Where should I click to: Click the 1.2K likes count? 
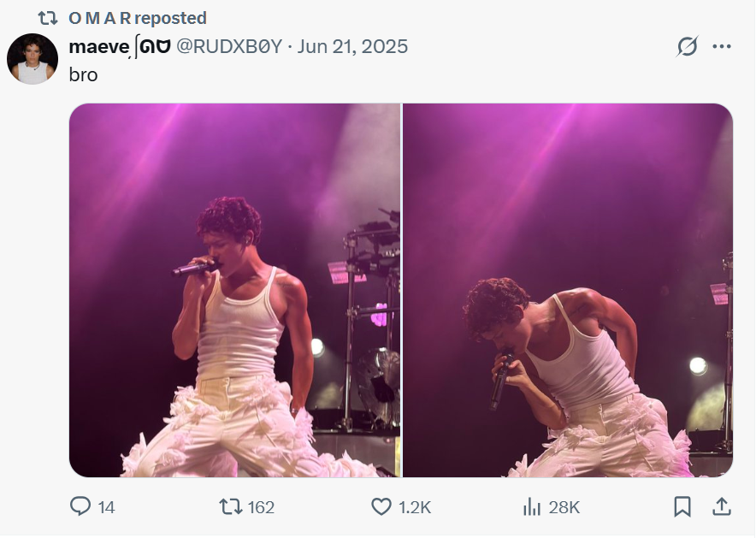415,507
